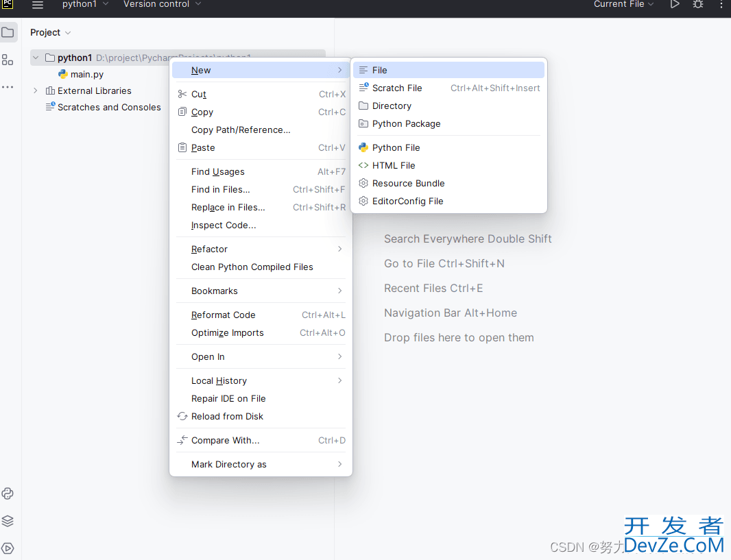Screen dimensions: 731x560
Task: Open the Project view selector dropdown
Action: pyautogui.click(x=50, y=33)
